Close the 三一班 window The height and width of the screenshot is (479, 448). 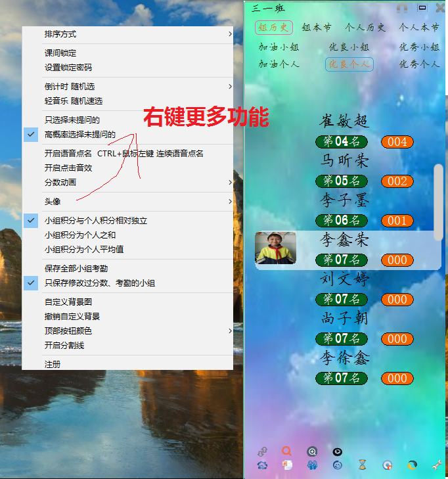tap(440, 8)
